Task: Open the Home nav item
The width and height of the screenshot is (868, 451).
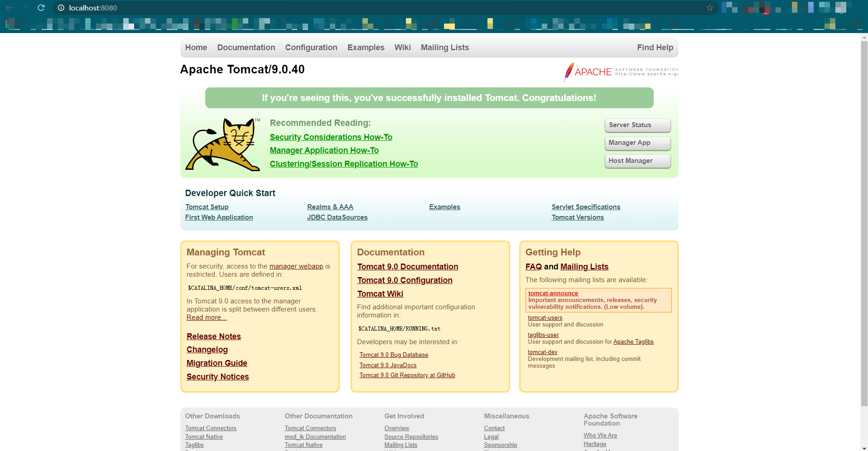Action: (x=196, y=48)
